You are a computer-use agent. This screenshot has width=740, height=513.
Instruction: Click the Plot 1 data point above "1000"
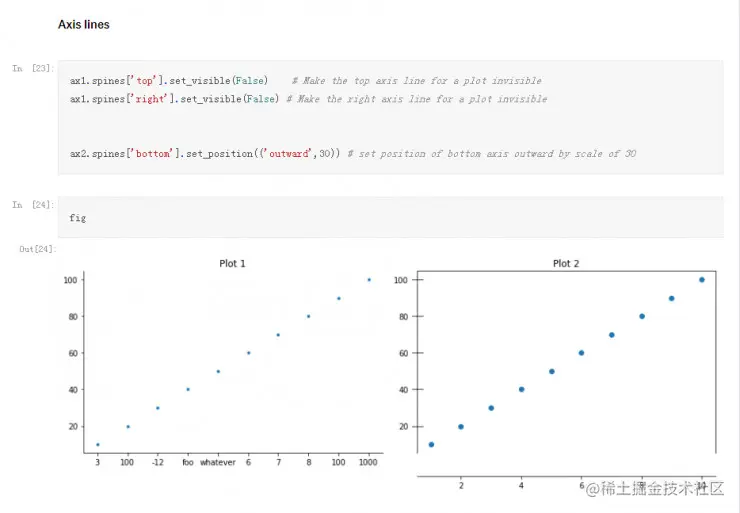click(x=369, y=280)
